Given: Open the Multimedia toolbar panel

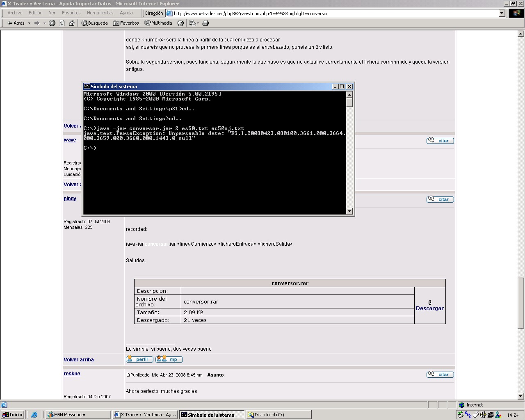Looking at the screenshot, I should 158,23.
